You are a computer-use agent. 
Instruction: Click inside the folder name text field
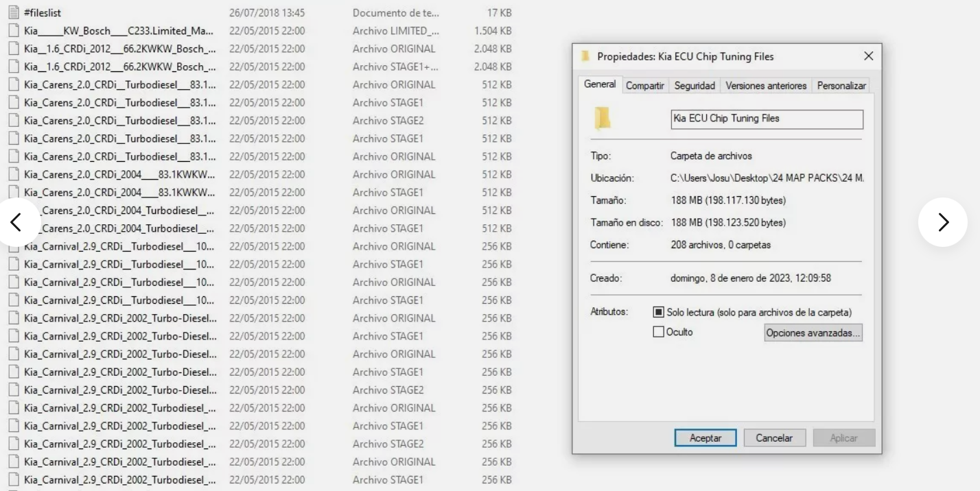pyautogui.click(x=767, y=119)
